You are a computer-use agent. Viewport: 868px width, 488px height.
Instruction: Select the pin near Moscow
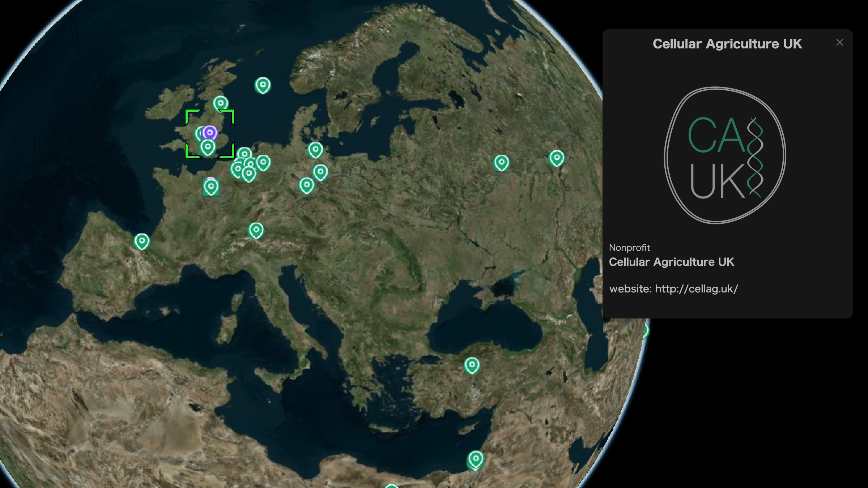click(x=502, y=162)
